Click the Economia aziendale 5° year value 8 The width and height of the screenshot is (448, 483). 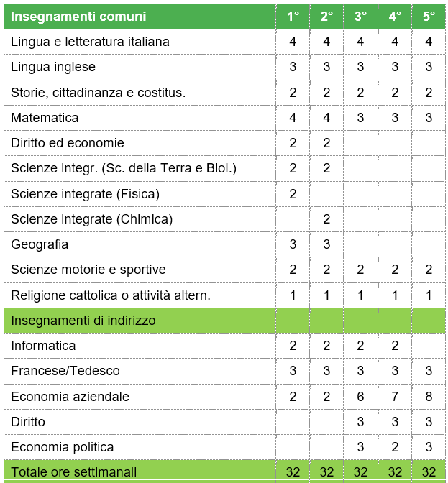[x=429, y=396]
